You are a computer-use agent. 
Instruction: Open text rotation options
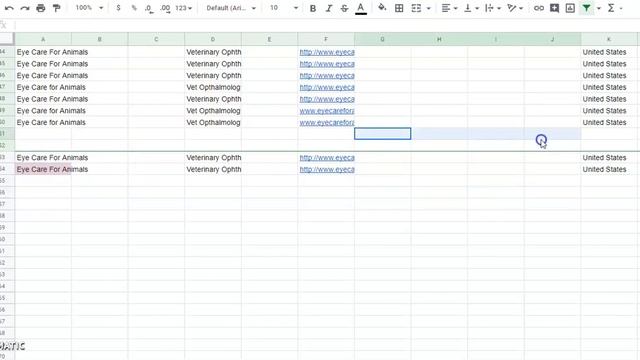[x=515, y=8]
